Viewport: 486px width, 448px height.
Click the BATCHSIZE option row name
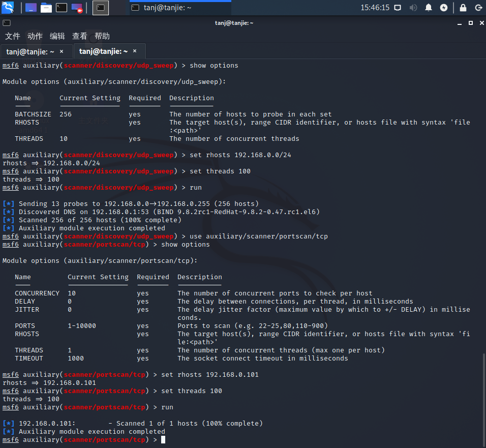coord(33,114)
